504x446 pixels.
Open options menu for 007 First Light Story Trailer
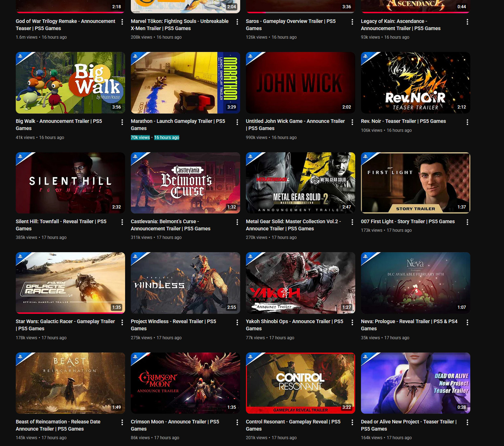pyautogui.click(x=467, y=222)
